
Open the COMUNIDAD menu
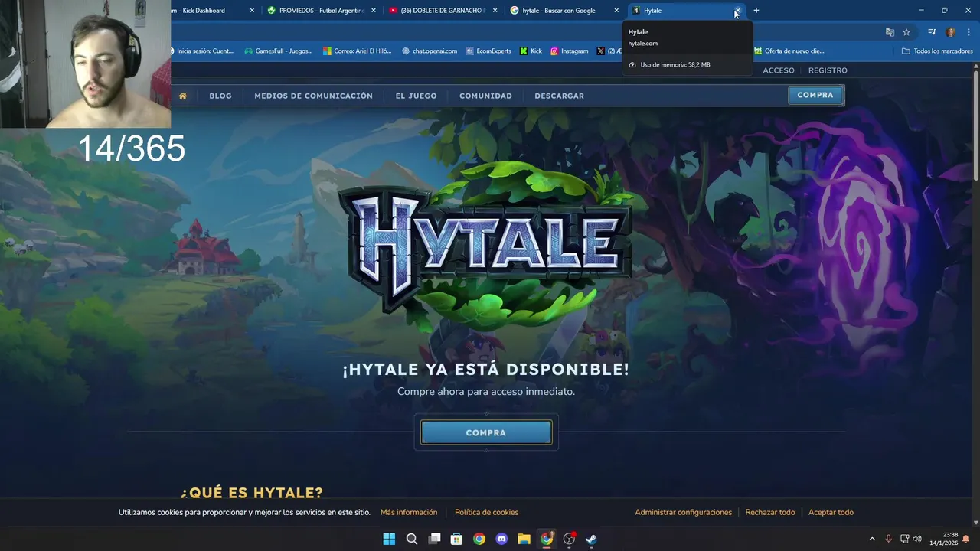pyautogui.click(x=485, y=96)
